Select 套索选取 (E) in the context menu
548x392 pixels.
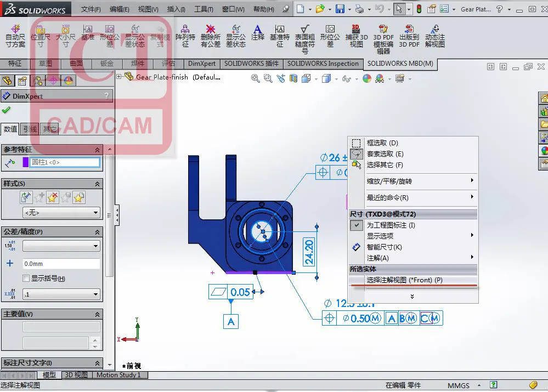pos(413,154)
